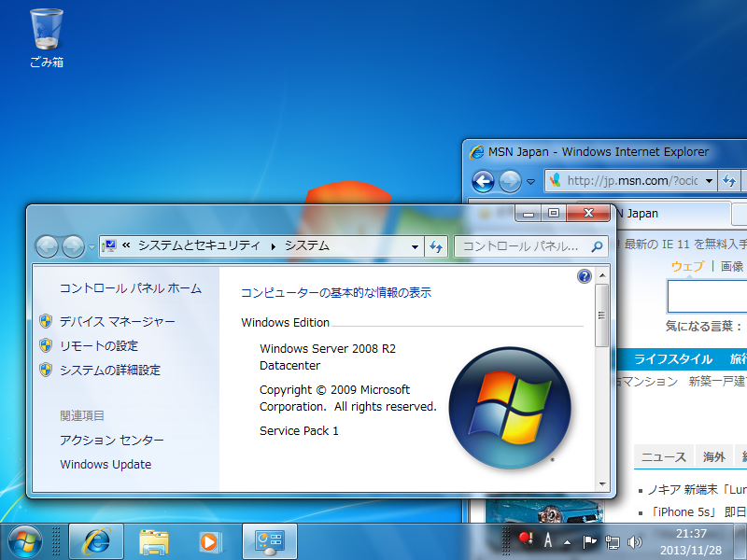Viewport: 747px width, 560px height.
Task: Click the MSN site icon in IE address bar
Action: tap(555, 180)
